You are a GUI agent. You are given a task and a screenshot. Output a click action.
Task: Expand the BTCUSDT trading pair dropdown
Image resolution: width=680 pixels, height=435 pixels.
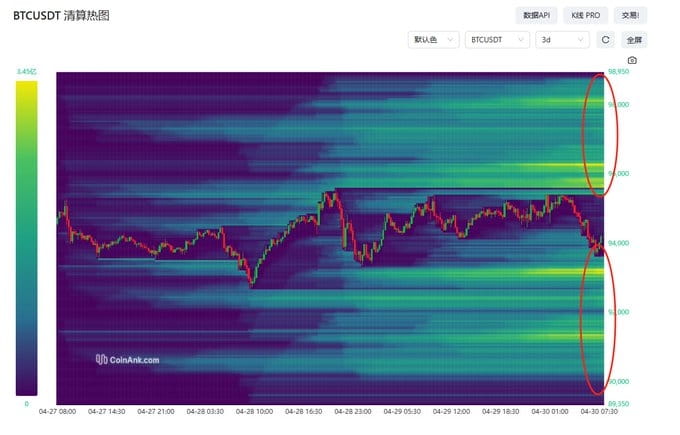tap(498, 40)
